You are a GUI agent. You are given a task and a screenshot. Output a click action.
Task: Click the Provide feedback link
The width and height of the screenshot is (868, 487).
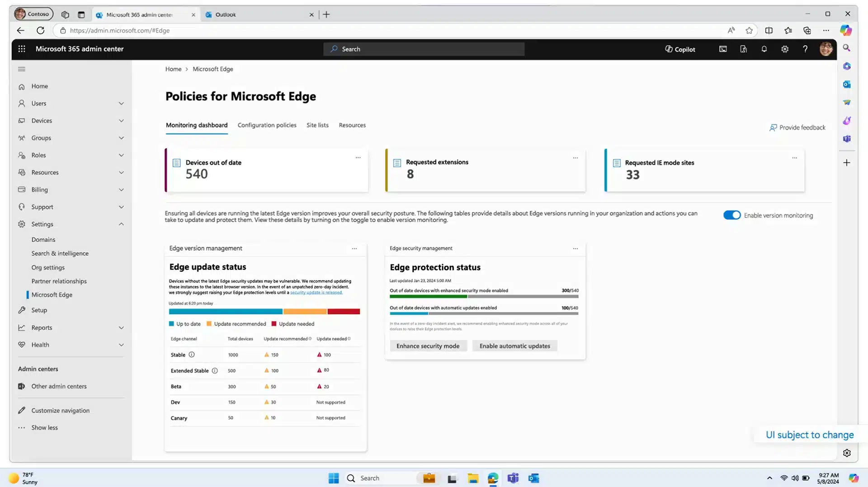point(797,128)
